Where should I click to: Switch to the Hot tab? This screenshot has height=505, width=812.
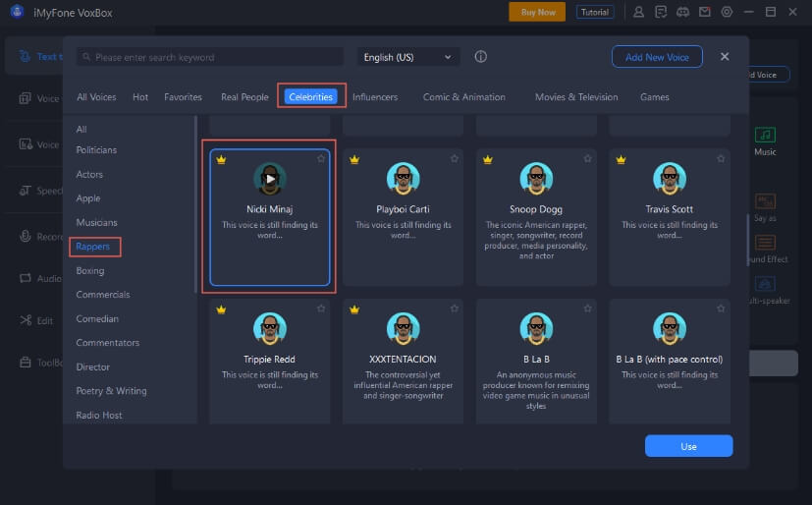click(x=140, y=97)
